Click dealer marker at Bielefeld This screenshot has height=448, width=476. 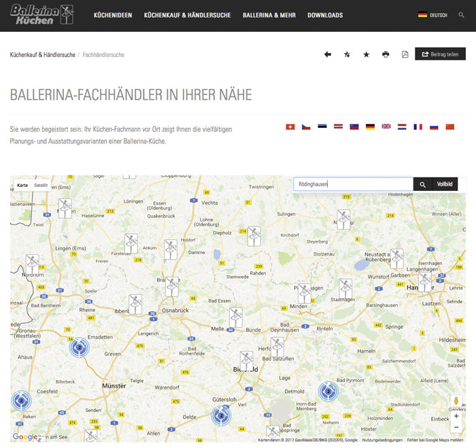(x=246, y=361)
